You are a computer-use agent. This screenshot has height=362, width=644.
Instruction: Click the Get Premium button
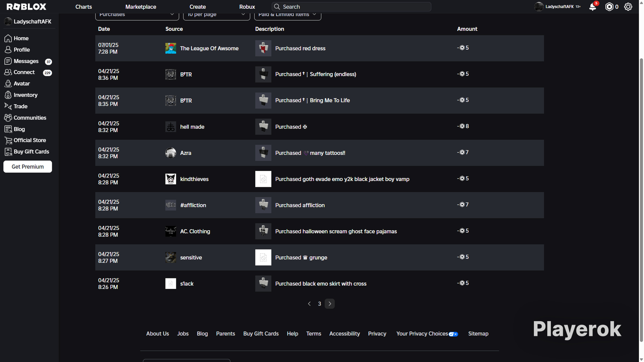28,167
